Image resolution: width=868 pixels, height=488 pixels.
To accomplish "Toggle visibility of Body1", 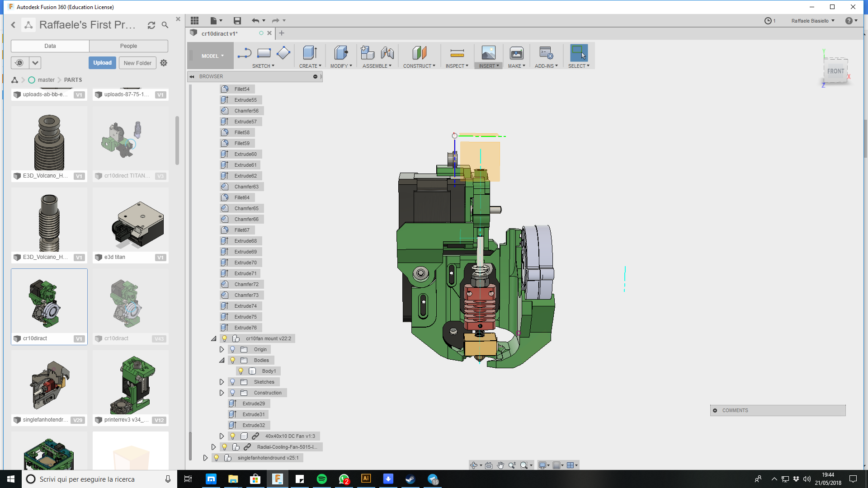I will (241, 371).
